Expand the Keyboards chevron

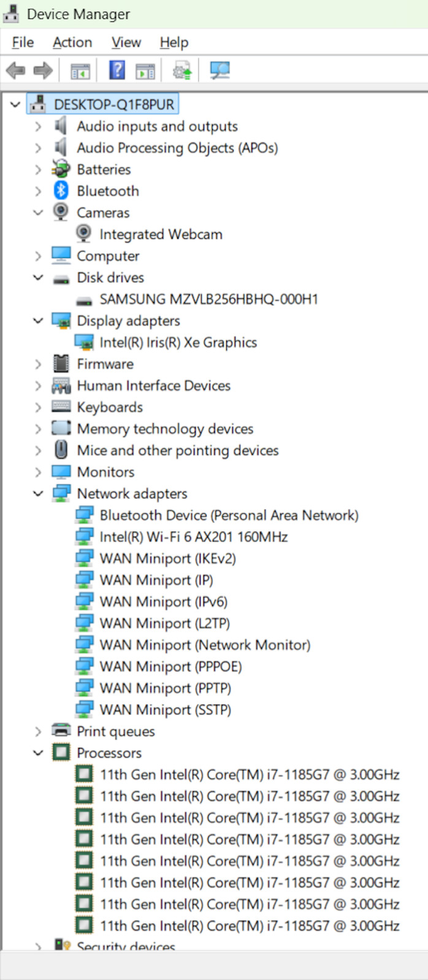click(x=38, y=407)
